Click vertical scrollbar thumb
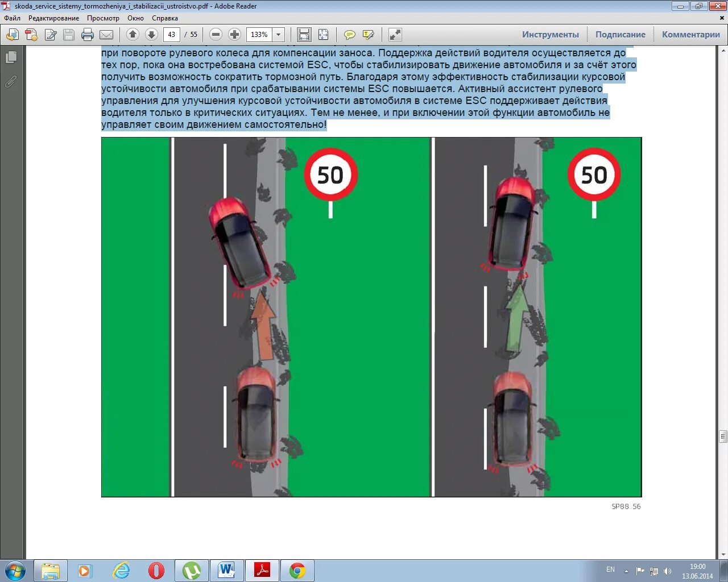This screenshot has height=582, width=728. point(723,436)
